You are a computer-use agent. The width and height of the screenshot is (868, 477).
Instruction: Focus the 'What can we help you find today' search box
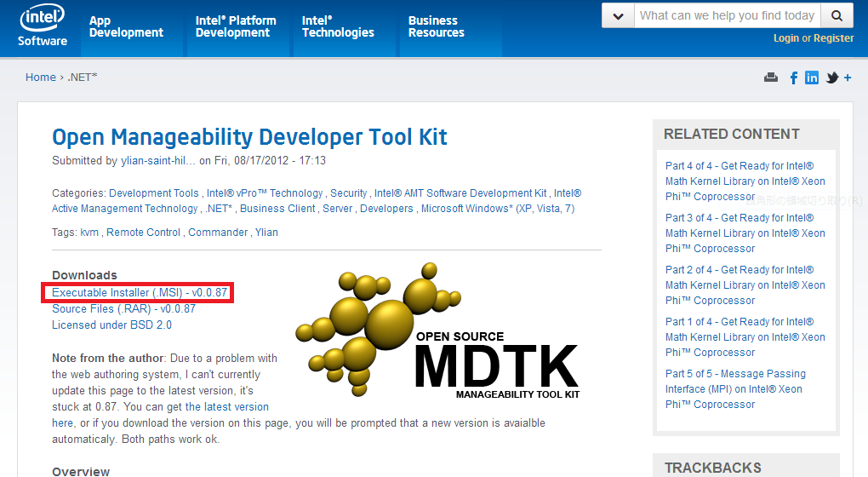click(728, 15)
